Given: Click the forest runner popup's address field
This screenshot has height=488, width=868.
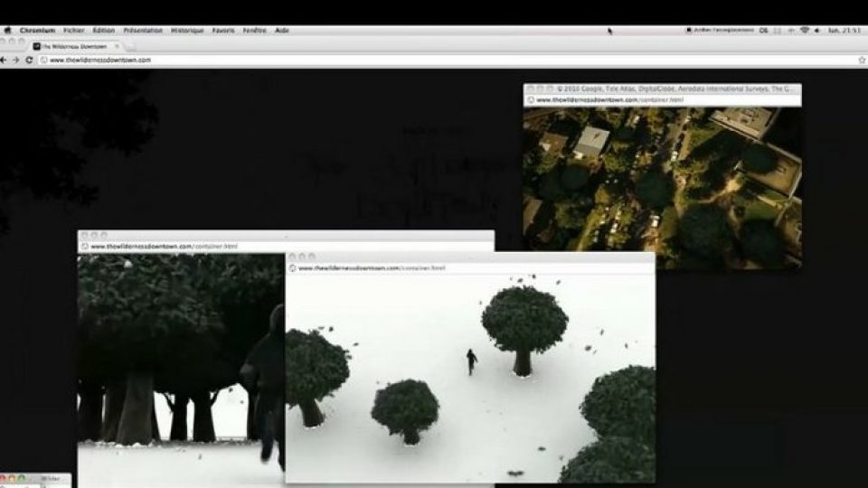Looking at the screenshot, I should tap(287, 246).
